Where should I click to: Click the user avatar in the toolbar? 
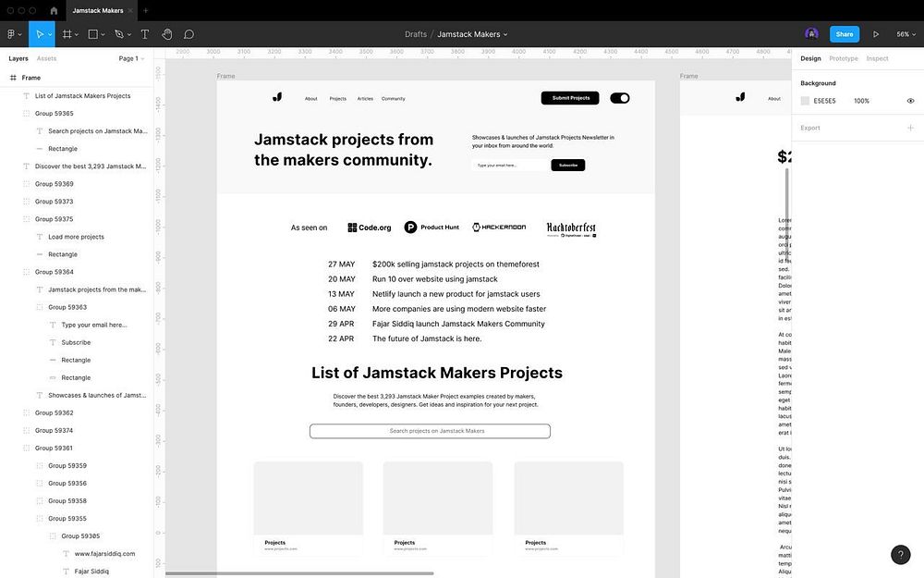811,34
